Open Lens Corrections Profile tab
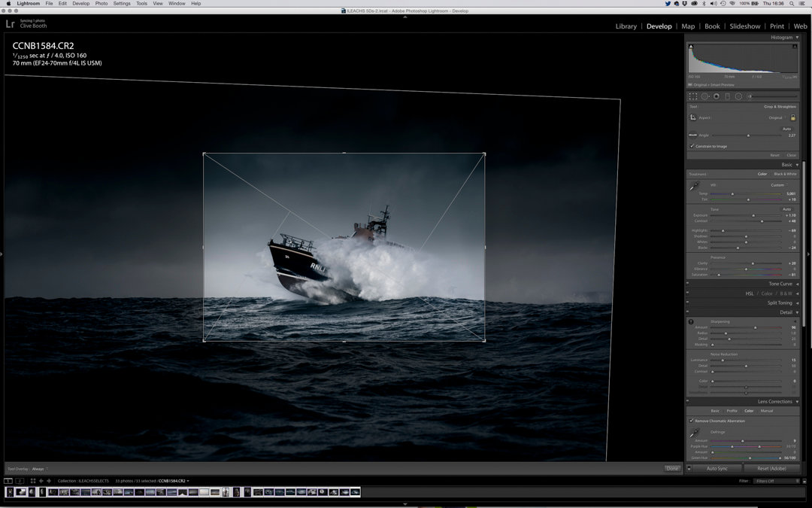 732,411
